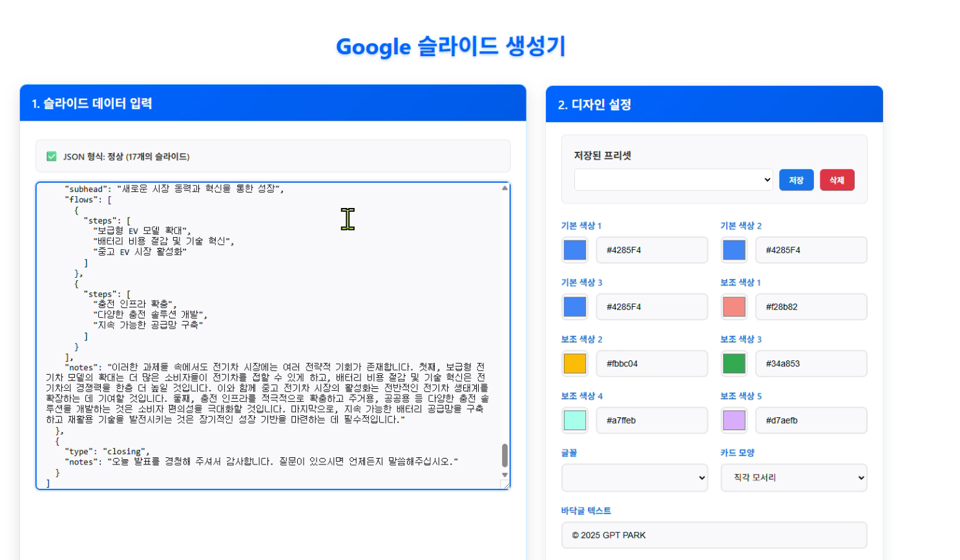Click the green JSON status check icon

[x=52, y=156]
